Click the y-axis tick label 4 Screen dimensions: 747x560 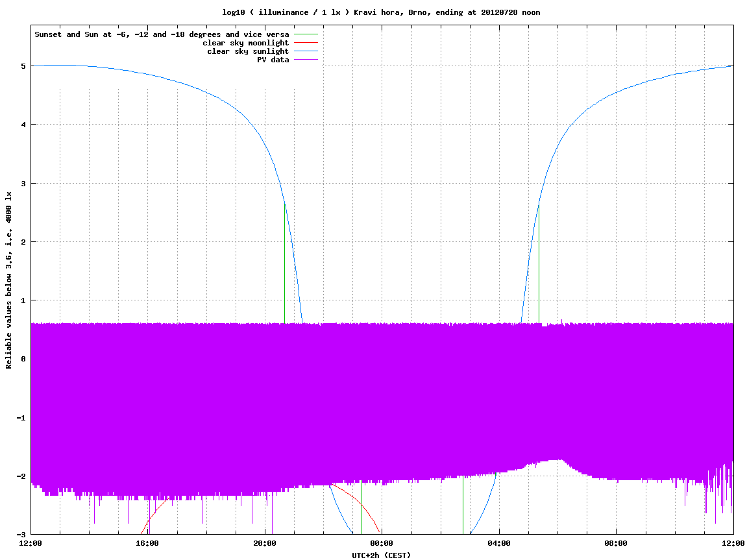point(23,125)
